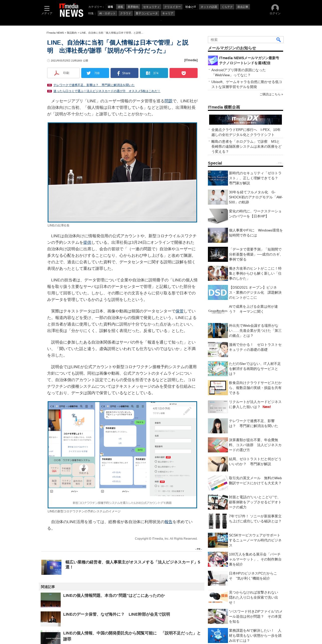This screenshot has height=644, width=322.
Task: Follow the 問題 link in first paragraph
Action: coord(169,101)
